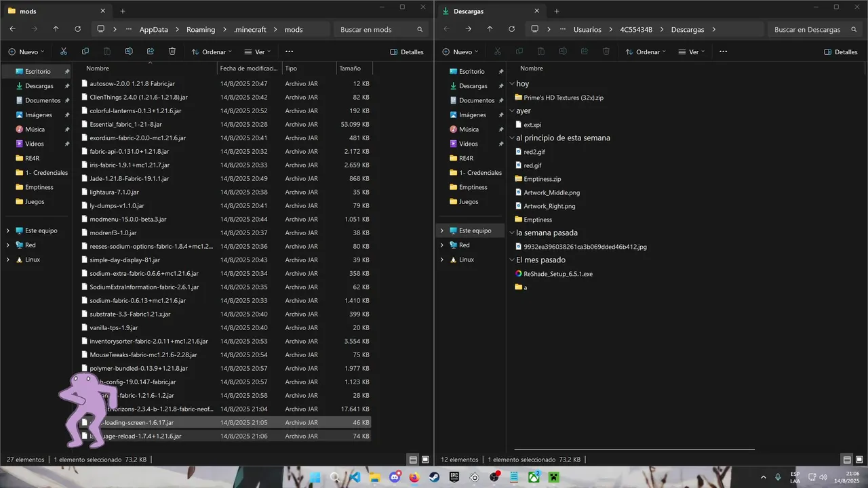Click the 'Buscar en Descargas' search field
Screen dimensions: 868x488
[x=814, y=29]
